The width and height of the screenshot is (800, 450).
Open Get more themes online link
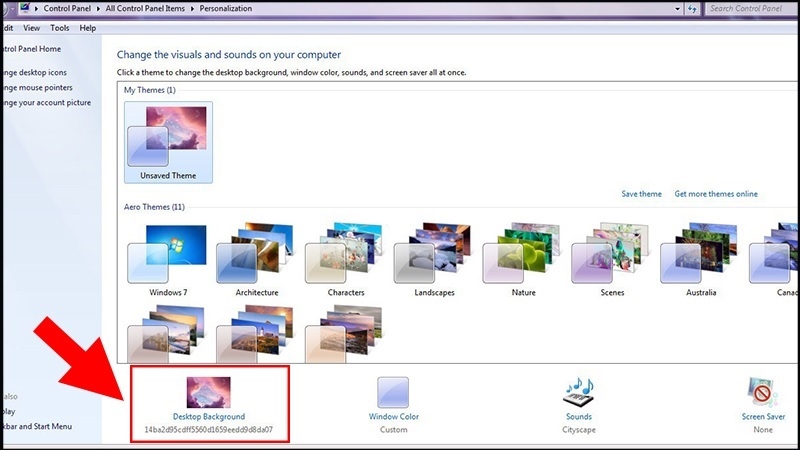(715, 194)
